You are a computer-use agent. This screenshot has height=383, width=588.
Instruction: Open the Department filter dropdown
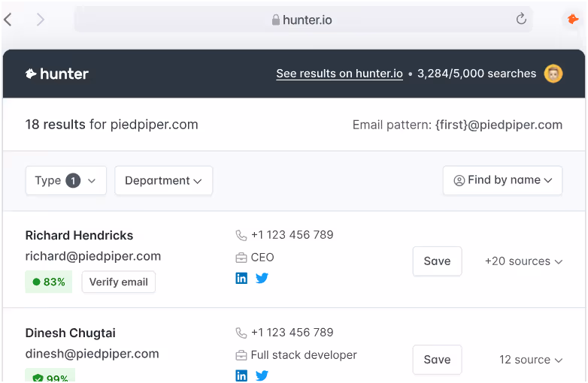coord(163,180)
